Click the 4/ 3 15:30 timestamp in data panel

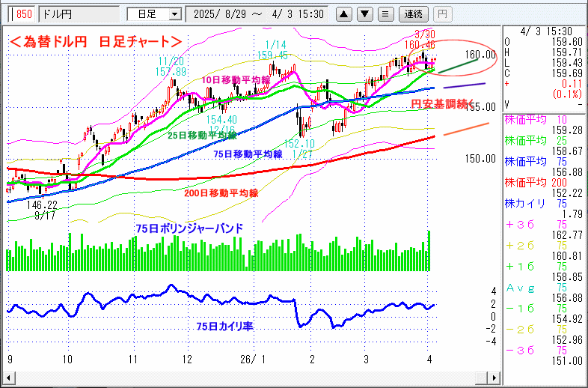(546, 31)
